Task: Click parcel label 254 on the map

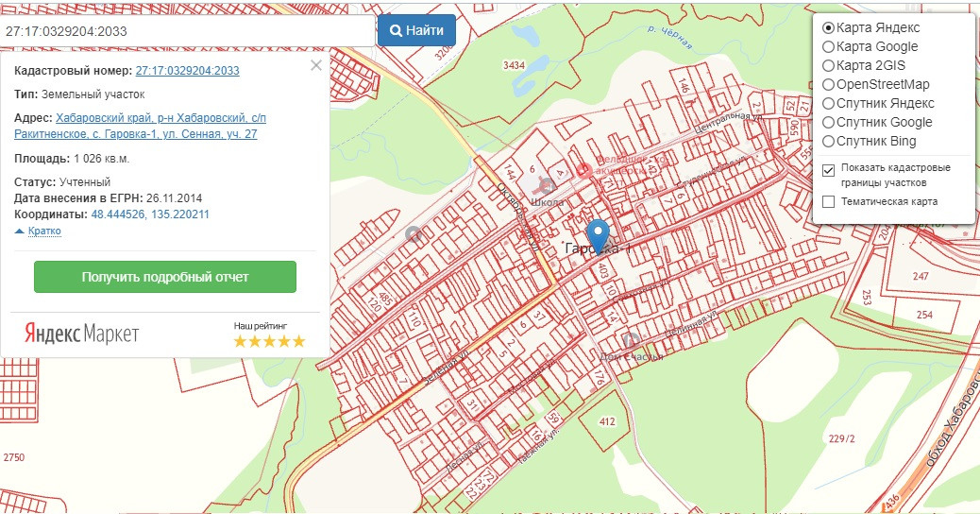Action: [x=924, y=315]
